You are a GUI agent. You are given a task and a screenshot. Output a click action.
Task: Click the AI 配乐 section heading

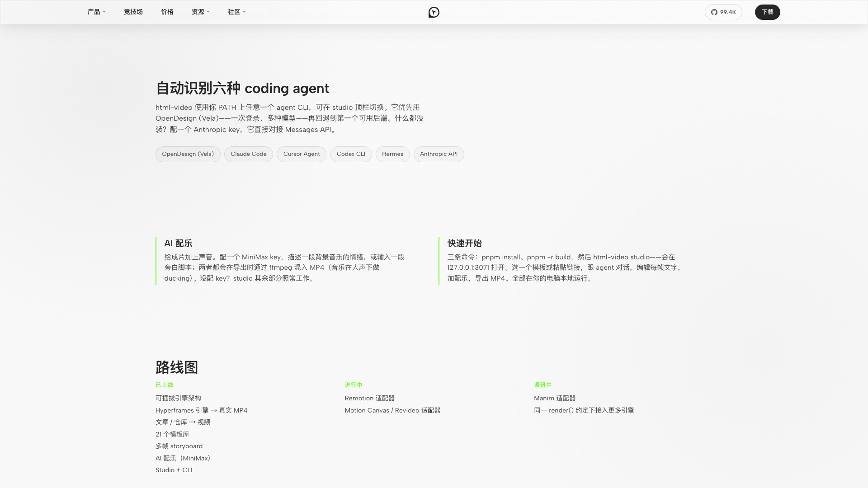point(178,244)
